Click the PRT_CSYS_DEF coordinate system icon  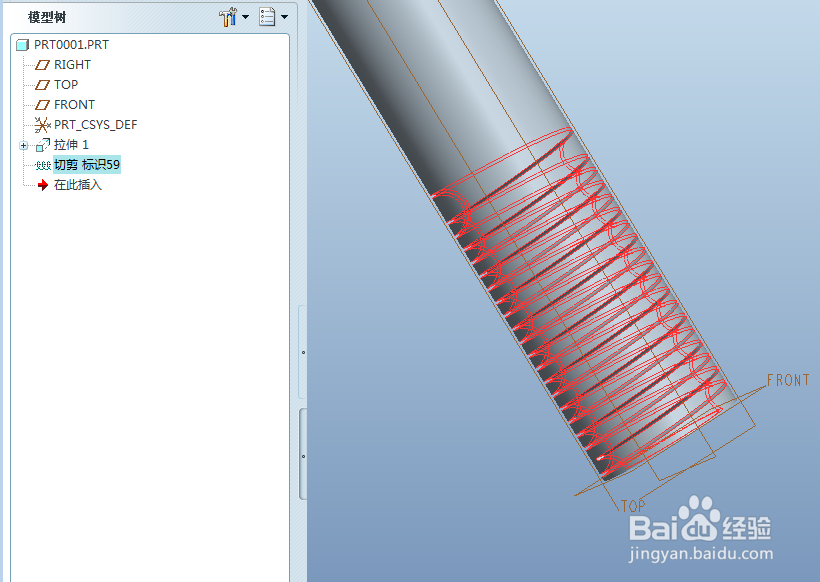click(x=42, y=124)
